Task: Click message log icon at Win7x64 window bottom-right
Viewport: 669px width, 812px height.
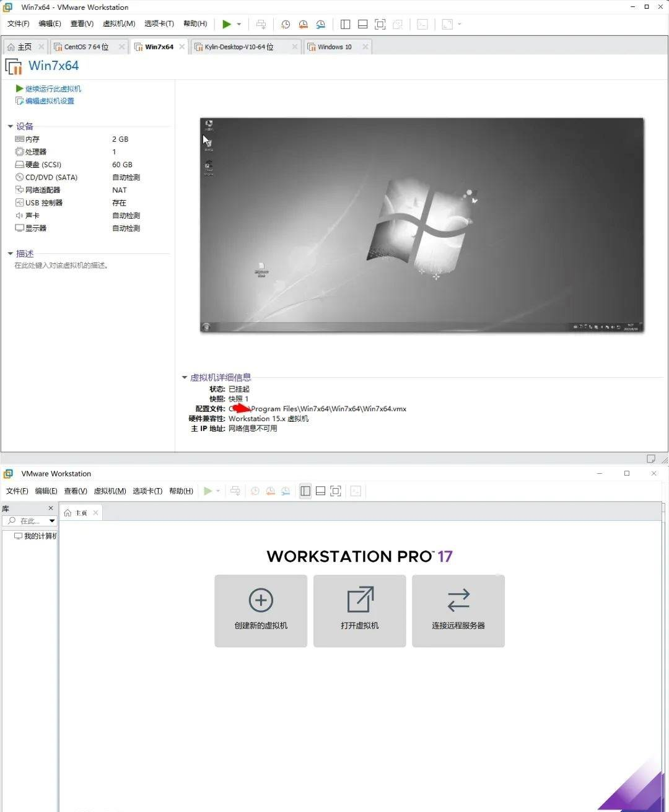Action: click(x=651, y=459)
